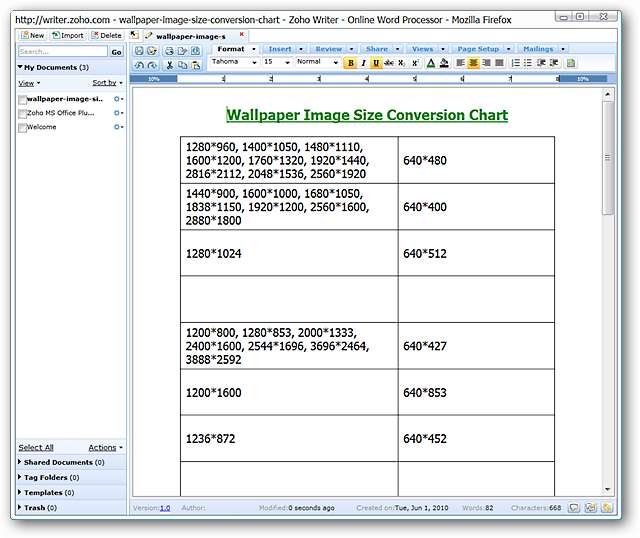Click the Undo arrow icon
Viewport: 640px width, 538px height.
point(139,64)
